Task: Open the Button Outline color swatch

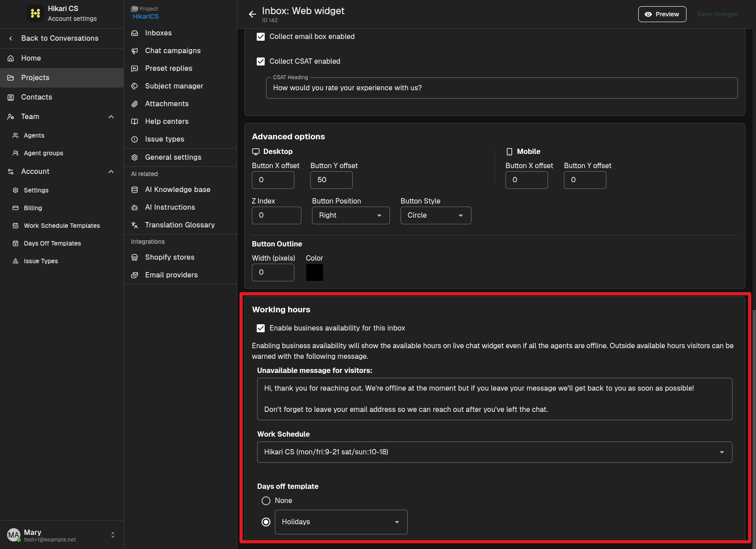Action: click(315, 273)
